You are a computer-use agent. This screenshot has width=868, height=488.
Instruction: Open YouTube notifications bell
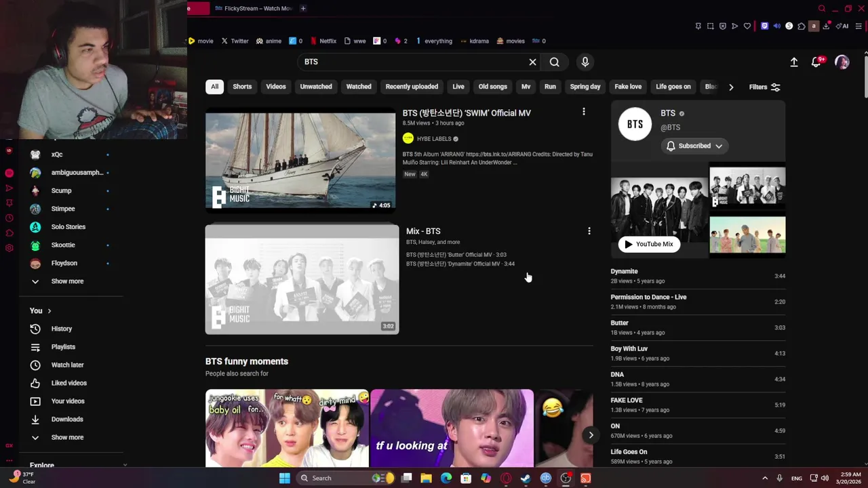pyautogui.click(x=817, y=62)
